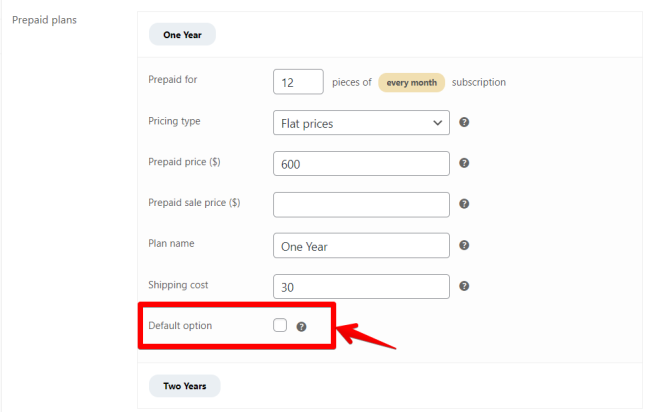649x412 pixels.
Task: Click the help icon beside Default option checkbox
Action: point(301,326)
